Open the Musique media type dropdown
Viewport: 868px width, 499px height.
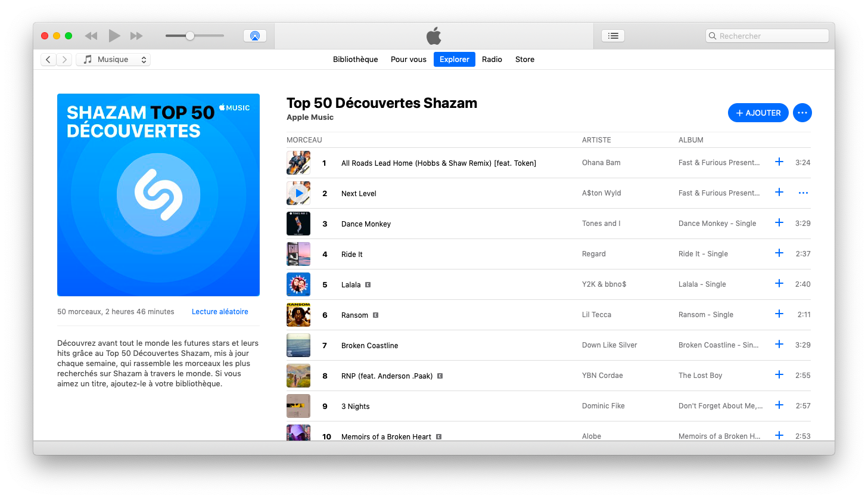point(113,60)
